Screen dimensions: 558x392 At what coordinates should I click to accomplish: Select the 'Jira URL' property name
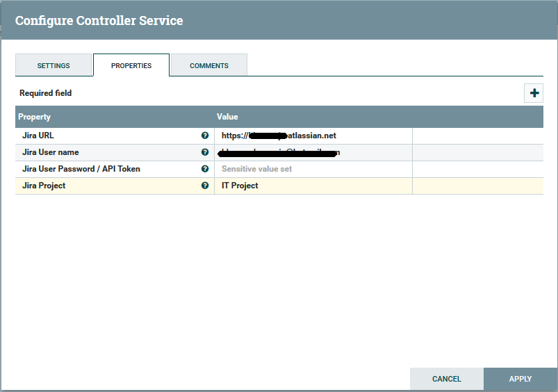tap(38, 136)
